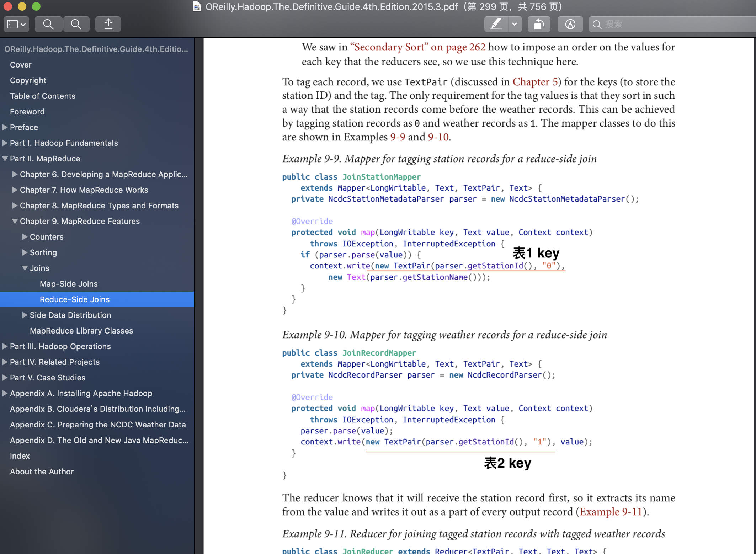Open highlight color dropdown arrow
This screenshot has height=554, width=756.
tap(515, 24)
